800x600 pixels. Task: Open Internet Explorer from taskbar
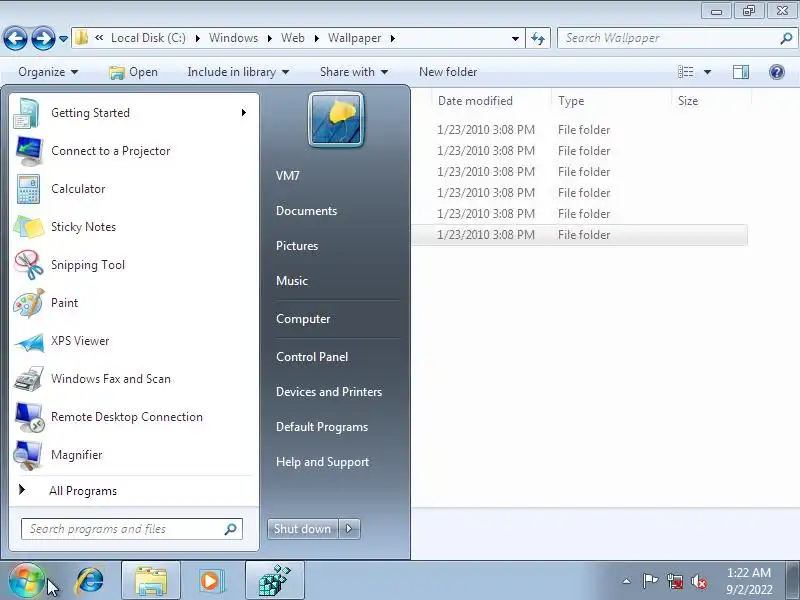click(x=89, y=581)
